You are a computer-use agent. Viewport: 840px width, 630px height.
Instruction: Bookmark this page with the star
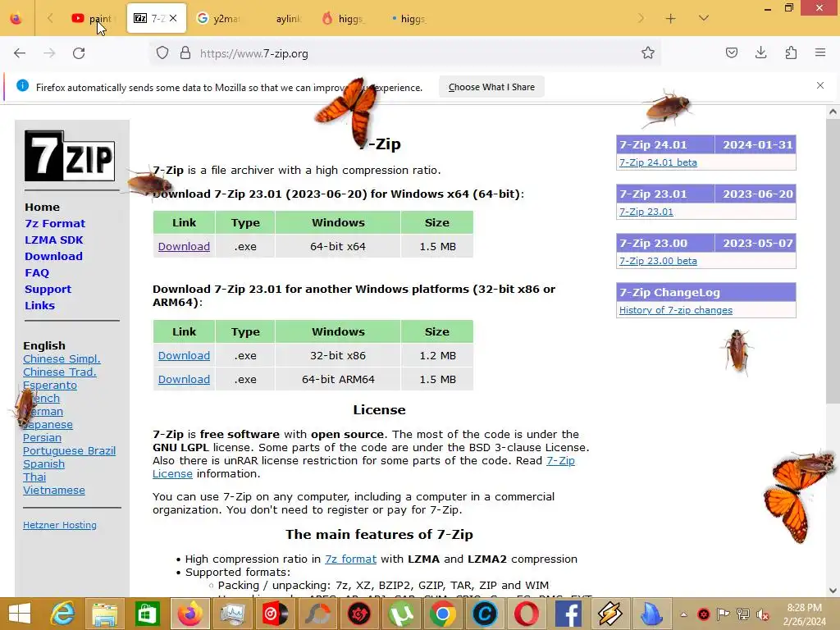click(x=648, y=53)
